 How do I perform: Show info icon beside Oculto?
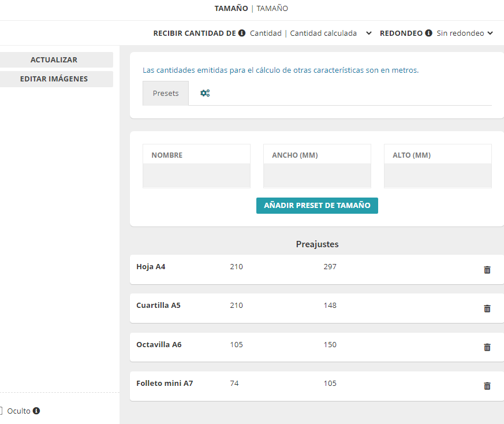click(x=36, y=411)
